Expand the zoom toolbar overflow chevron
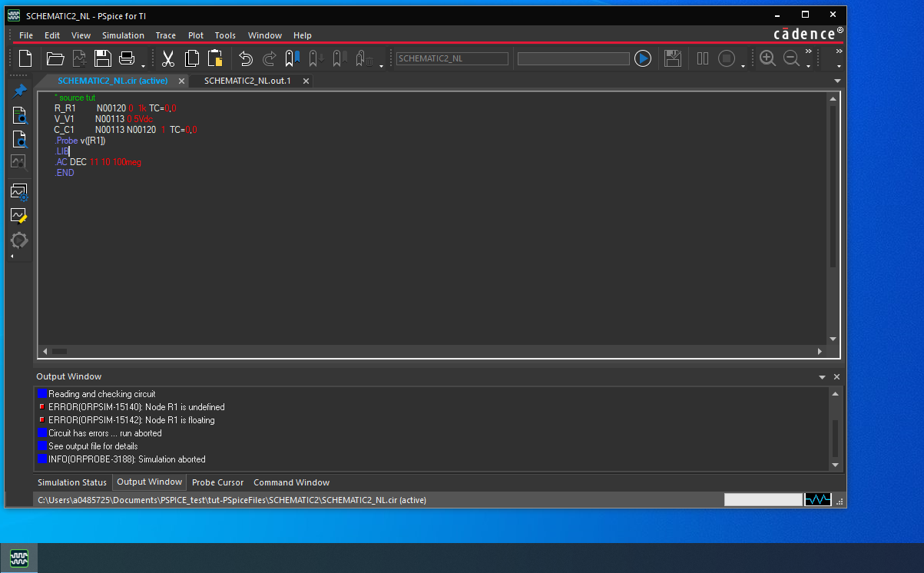The width and height of the screenshot is (924, 573). [x=808, y=52]
